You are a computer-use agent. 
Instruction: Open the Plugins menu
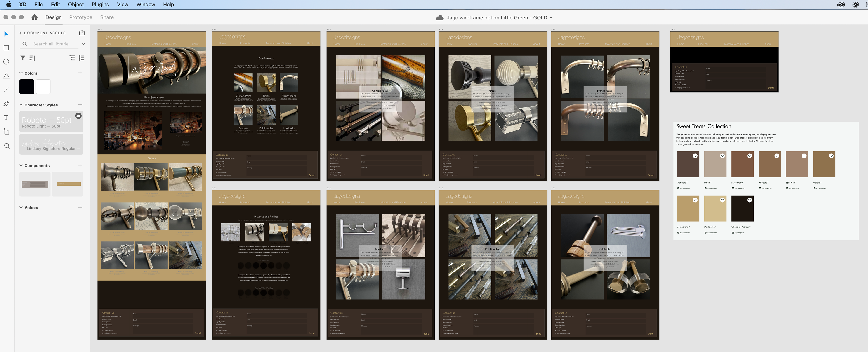coord(100,4)
